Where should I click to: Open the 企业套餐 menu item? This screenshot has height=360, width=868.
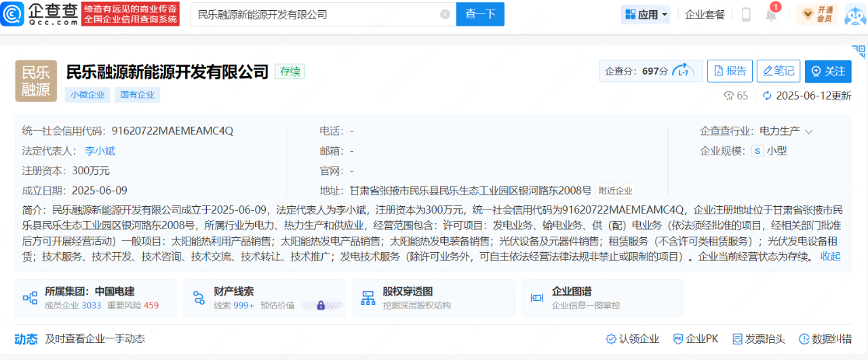tap(705, 14)
